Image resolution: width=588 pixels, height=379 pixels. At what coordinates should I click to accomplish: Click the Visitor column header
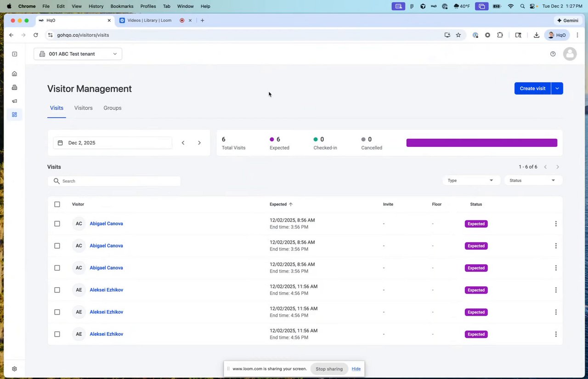click(78, 204)
